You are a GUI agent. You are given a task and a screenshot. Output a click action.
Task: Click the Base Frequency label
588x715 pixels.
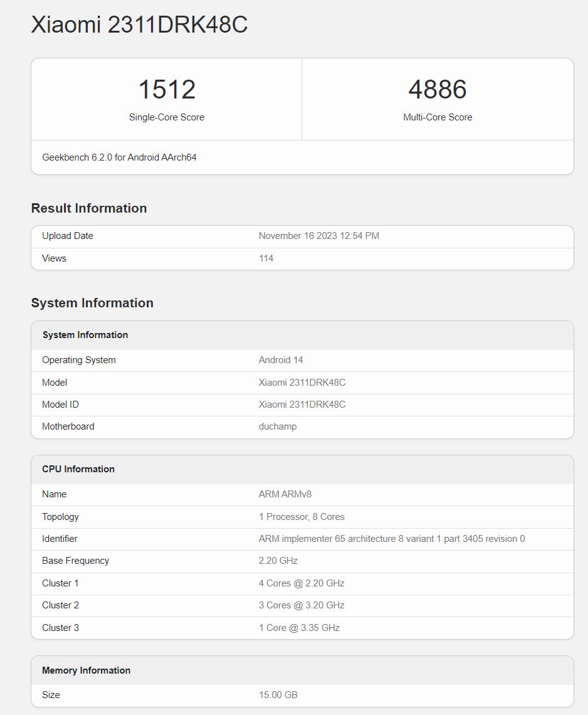pos(76,561)
